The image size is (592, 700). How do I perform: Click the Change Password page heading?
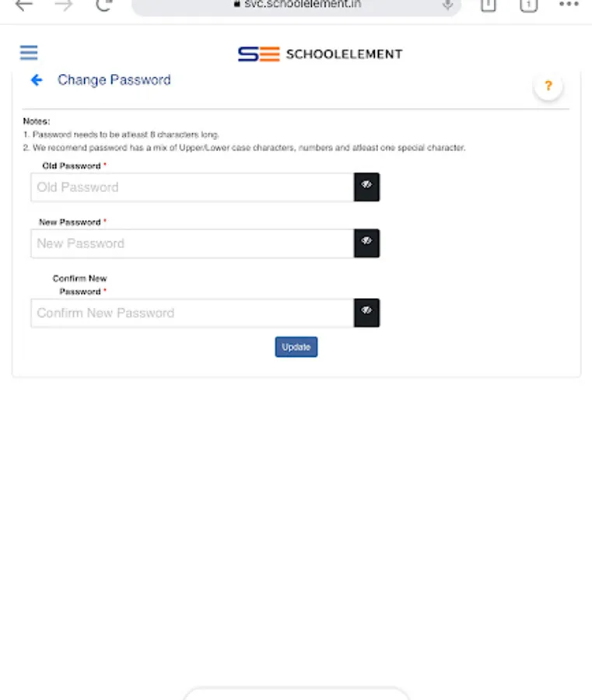114,80
